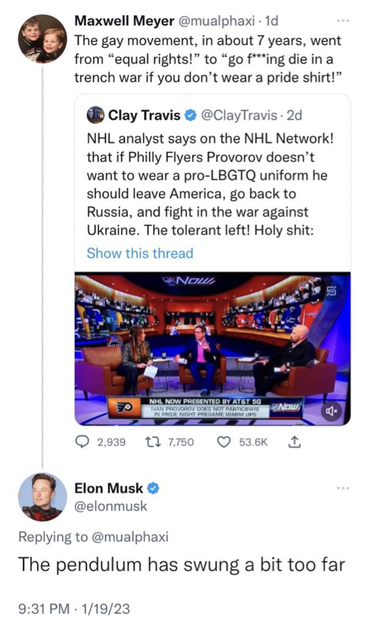
Task: Open the NHL Now video thumbnail
Action: pos(213,349)
